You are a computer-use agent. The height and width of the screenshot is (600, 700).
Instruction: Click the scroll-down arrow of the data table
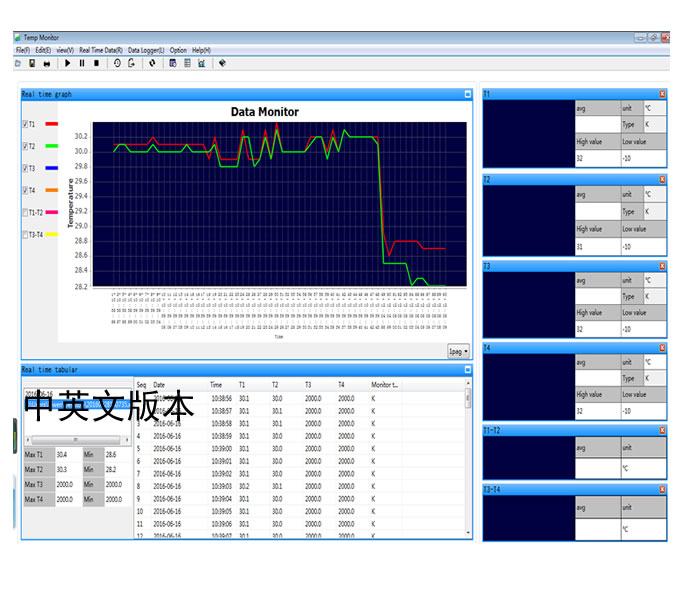468,533
